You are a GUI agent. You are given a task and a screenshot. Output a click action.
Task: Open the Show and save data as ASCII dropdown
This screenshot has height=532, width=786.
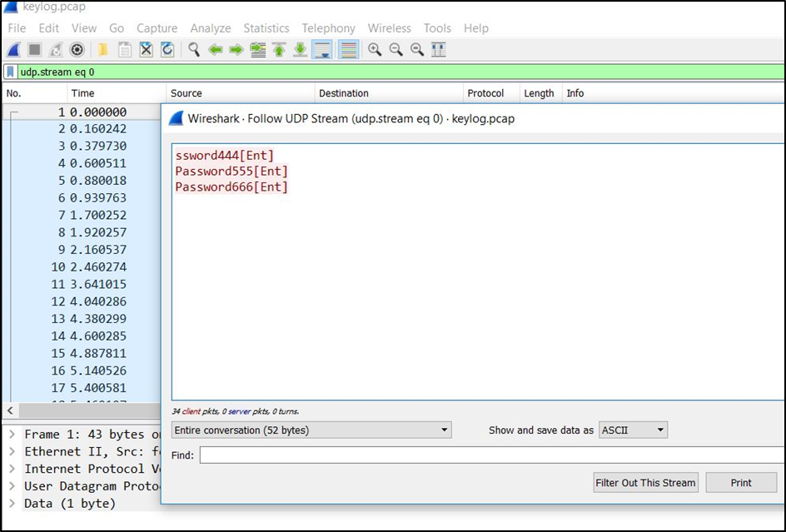[x=633, y=430]
